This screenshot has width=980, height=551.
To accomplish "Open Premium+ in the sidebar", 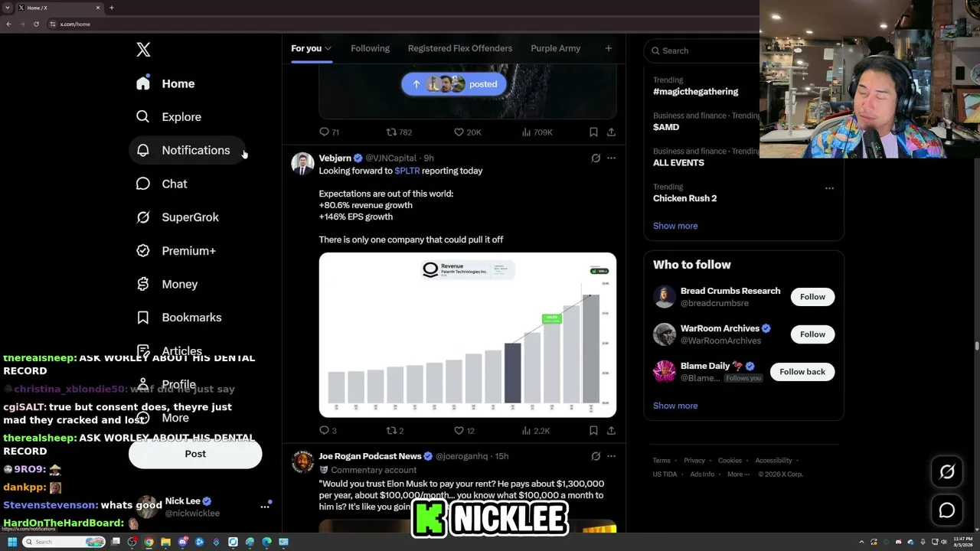I will click(176, 250).
